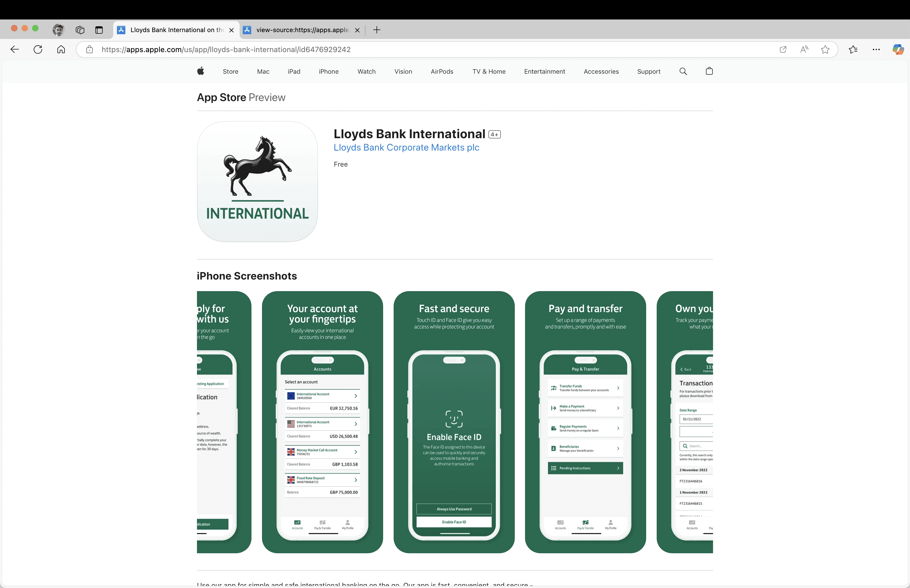This screenshot has height=588, width=910.
Task: Click the Apple logo in the navigation
Action: point(200,71)
